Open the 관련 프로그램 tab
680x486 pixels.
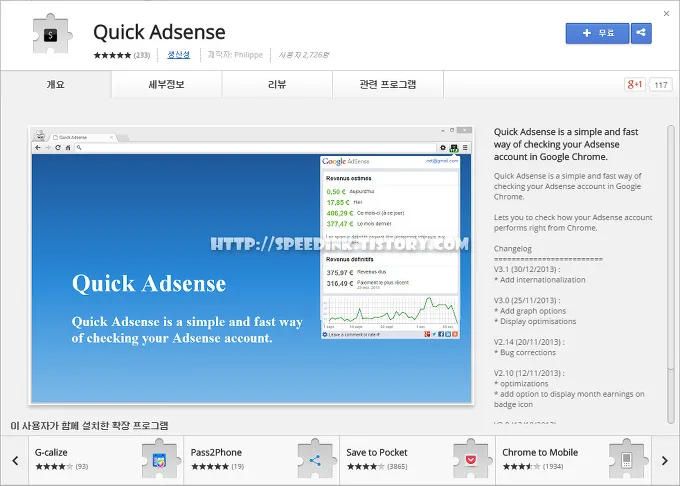tap(388, 85)
